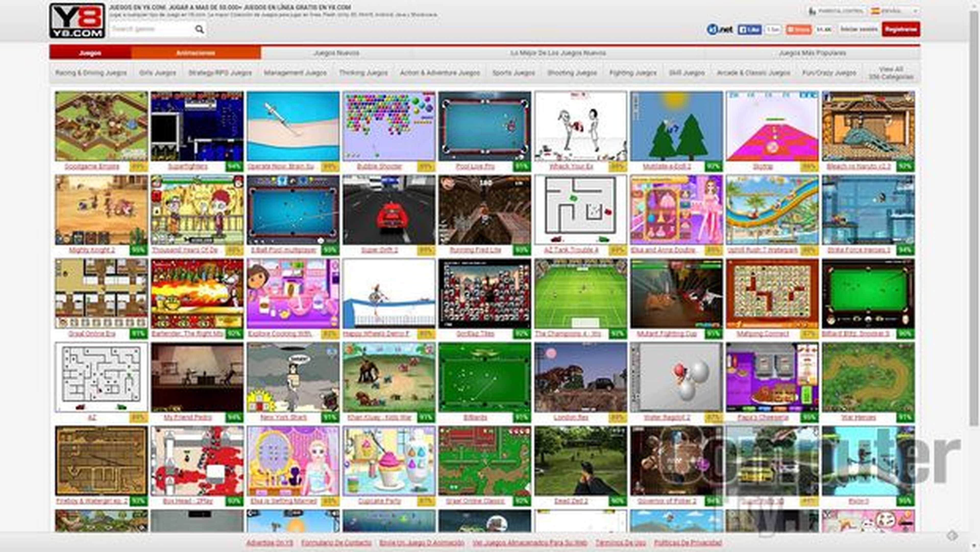The width and height of the screenshot is (980, 552).
Task: Open Management Juegos category
Action: pyautogui.click(x=295, y=73)
